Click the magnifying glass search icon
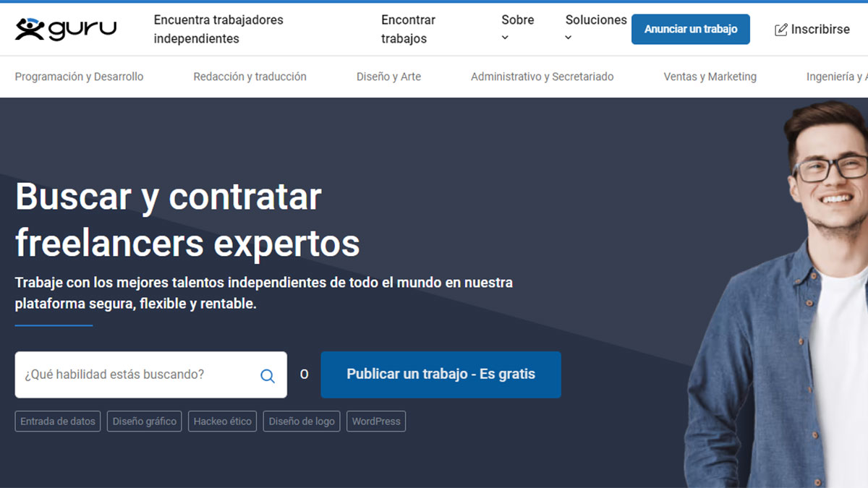This screenshot has width=868, height=488. [x=268, y=375]
